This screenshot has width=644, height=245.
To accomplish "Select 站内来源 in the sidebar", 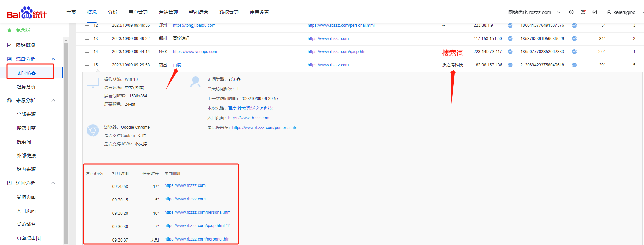I will 26,169.
